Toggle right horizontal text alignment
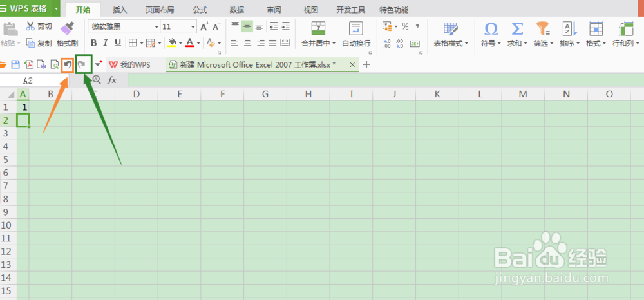 (x=260, y=42)
